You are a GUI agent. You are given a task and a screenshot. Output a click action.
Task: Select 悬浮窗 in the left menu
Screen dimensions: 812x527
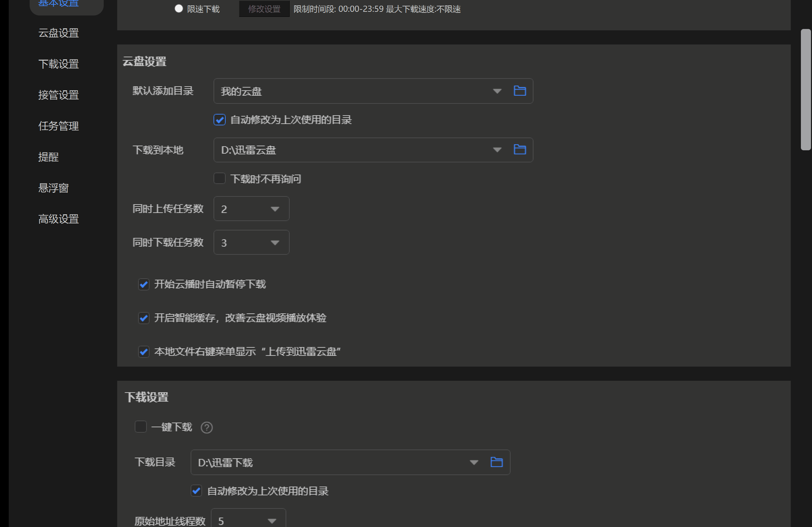[x=53, y=188]
